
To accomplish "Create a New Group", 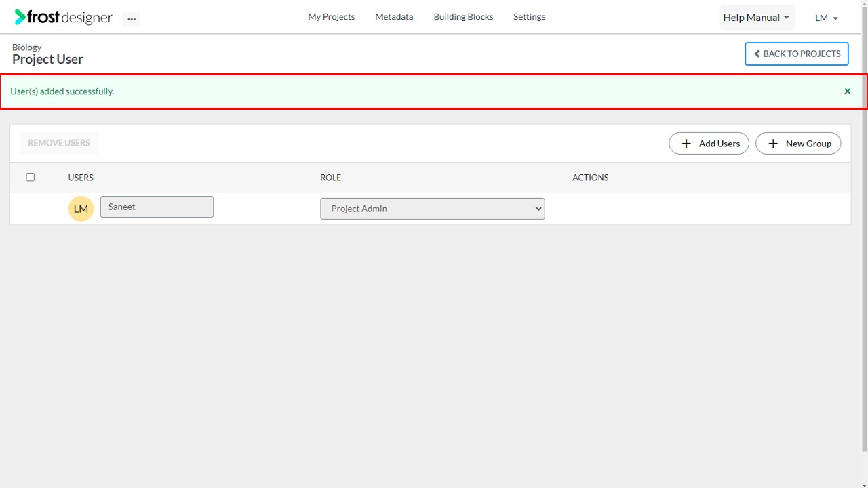I will click(x=798, y=144).
